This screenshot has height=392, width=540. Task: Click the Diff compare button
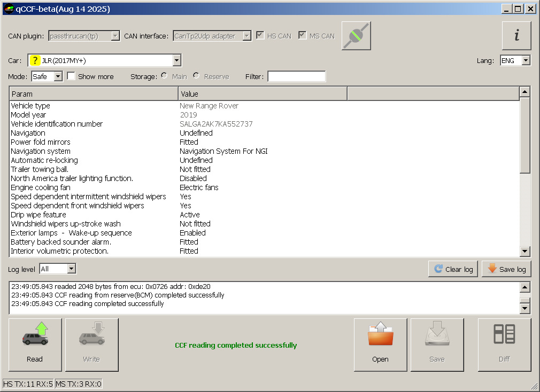click(504, 344)
